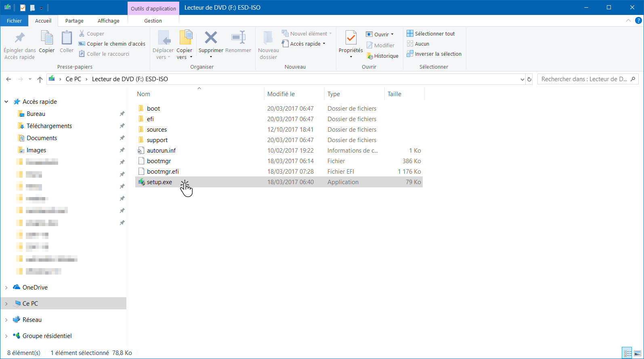644x359 pixels.
Task: Click Coller le raccourci
Action: point(104,54)
